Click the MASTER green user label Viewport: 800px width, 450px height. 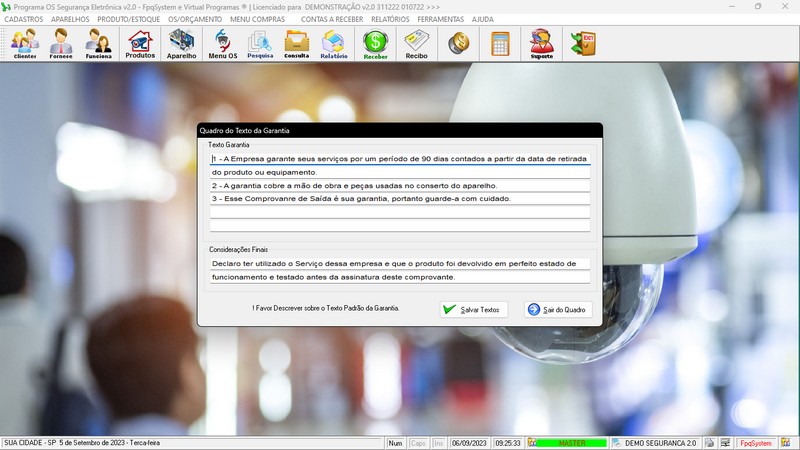(x=571, y=443)
